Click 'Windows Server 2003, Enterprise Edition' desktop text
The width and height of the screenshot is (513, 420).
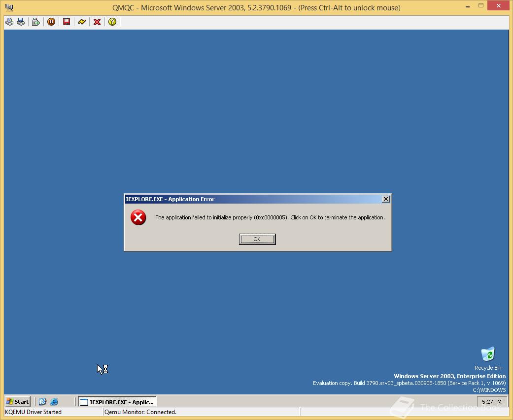click(x=449, y=376)
